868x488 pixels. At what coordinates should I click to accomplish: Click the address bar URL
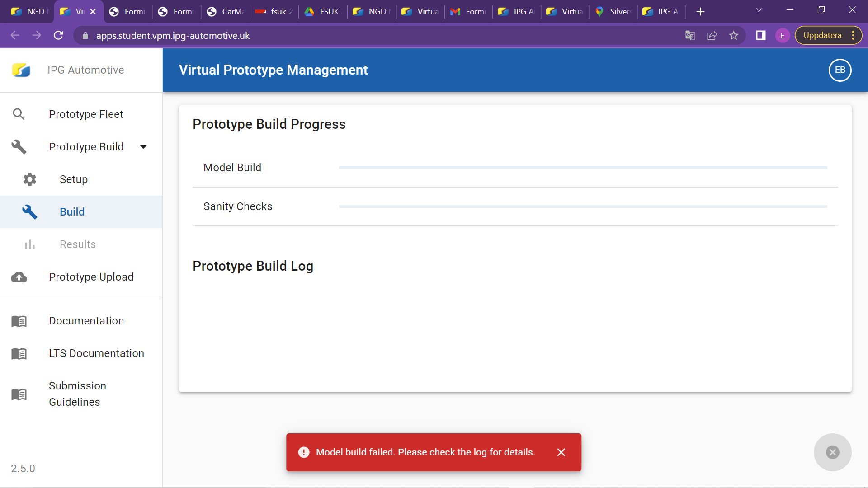[173, 36]
